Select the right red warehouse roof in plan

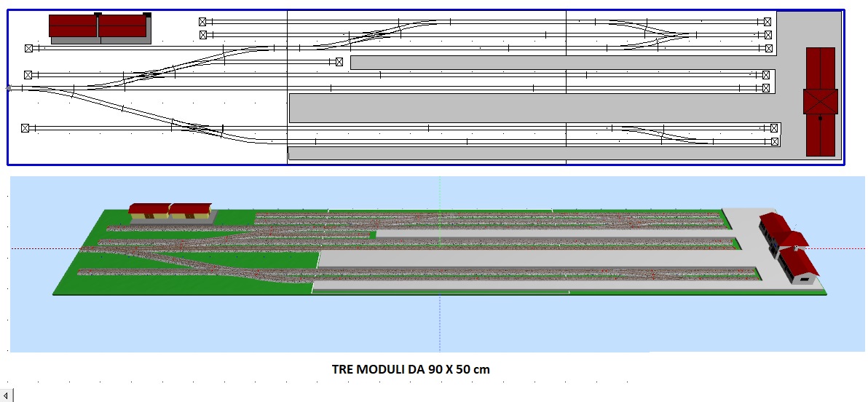click(x=123, y=26)
